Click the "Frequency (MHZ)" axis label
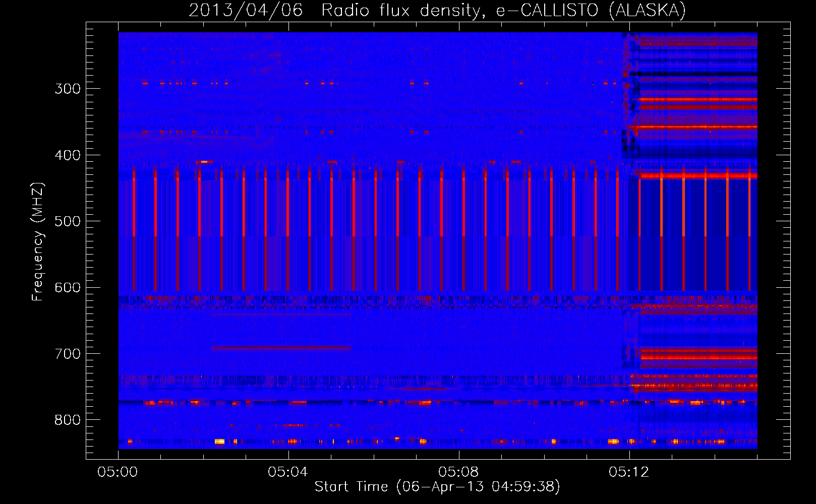This screenshot has width=816, height=504. (x=38, y=242)
